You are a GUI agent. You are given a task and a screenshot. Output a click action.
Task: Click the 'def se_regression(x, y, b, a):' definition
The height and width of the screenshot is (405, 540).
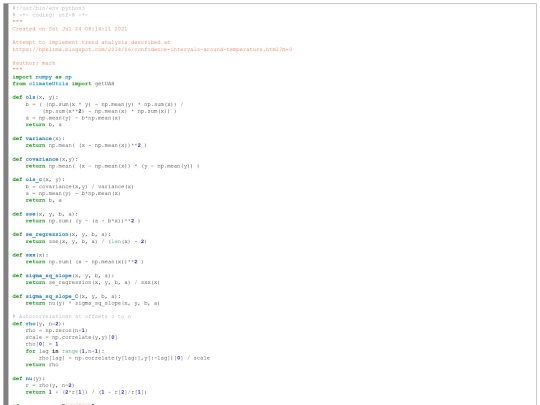[62, 234]
